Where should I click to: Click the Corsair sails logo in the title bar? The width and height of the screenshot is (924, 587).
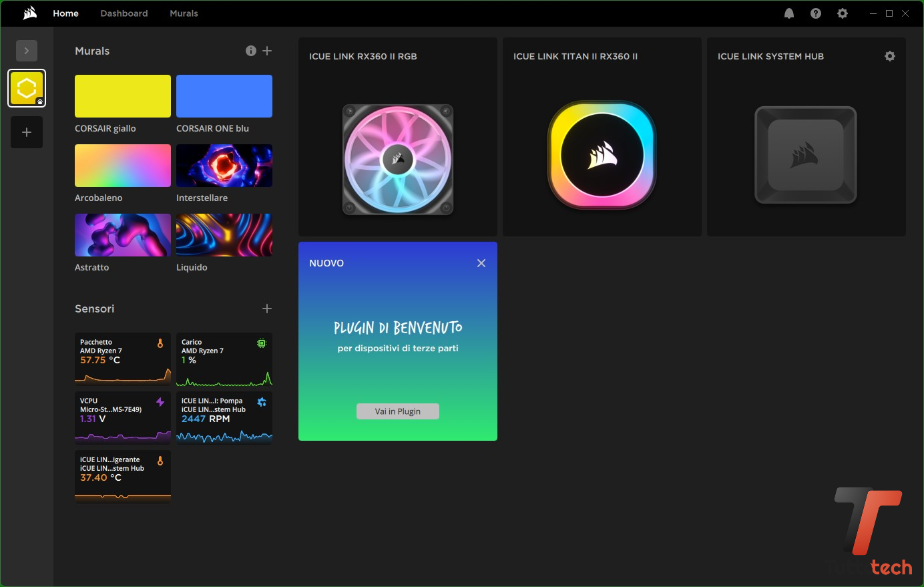[30, 13]
